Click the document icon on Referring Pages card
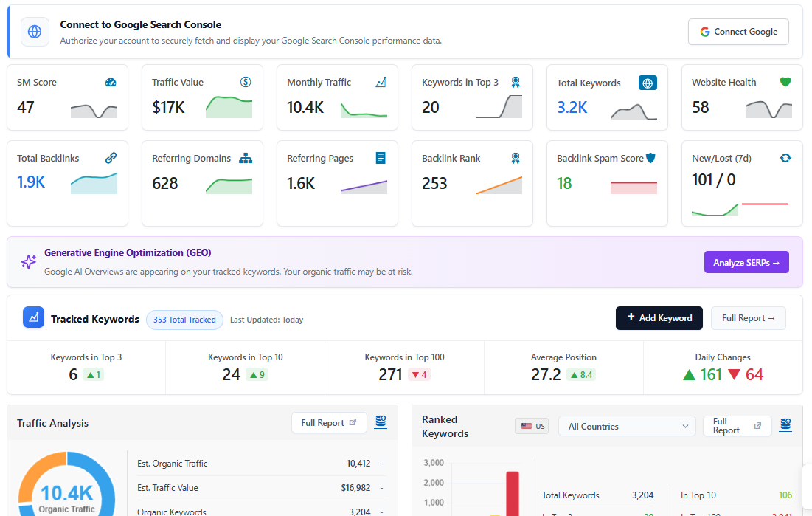Viewport: 812px width, 516px height. pyautogui.click(x=381, y=158)
